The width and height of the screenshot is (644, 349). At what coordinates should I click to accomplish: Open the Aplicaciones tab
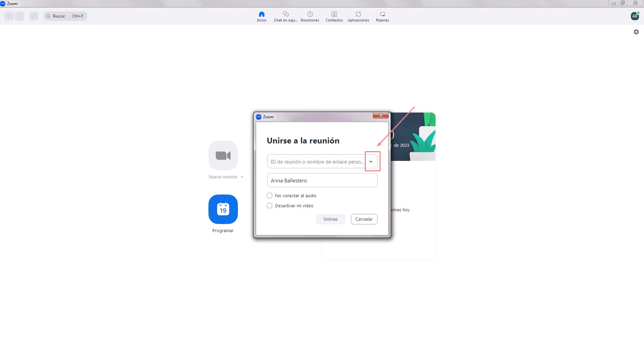[358, 16]
